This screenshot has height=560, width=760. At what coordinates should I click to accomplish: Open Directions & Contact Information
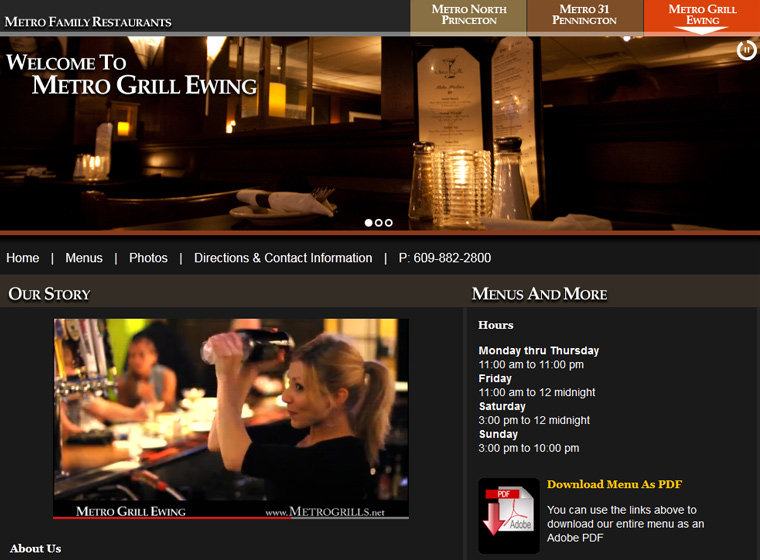tap(283, 258)
